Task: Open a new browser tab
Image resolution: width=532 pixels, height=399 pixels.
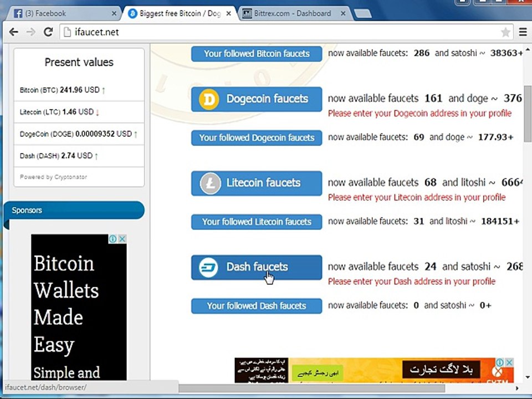Action: coord(362,13)
